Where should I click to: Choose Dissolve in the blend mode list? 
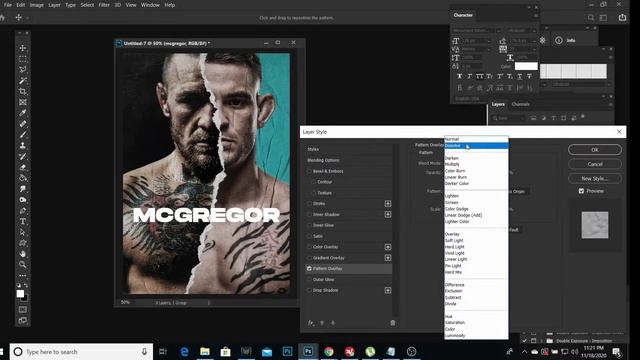pos(476,146)
